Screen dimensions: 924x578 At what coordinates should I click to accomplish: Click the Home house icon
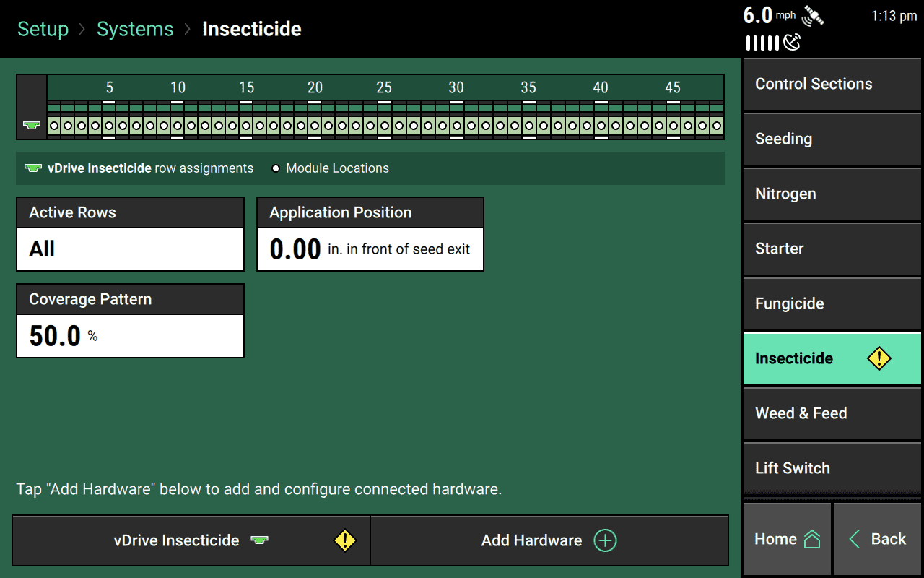click(x=812, y=540)
